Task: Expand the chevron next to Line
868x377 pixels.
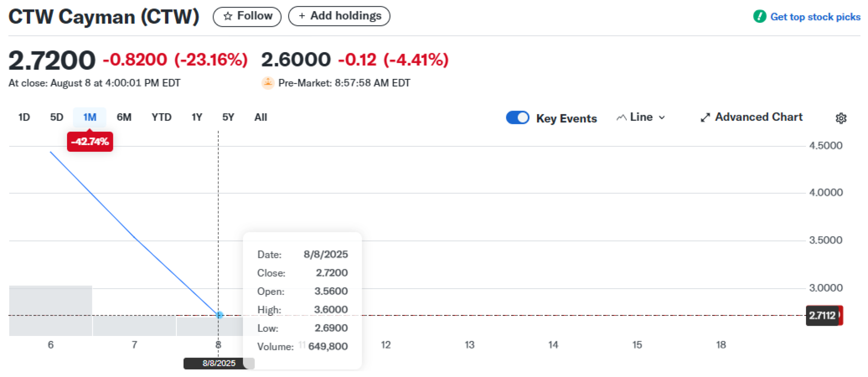Action: tap(662, 118)
